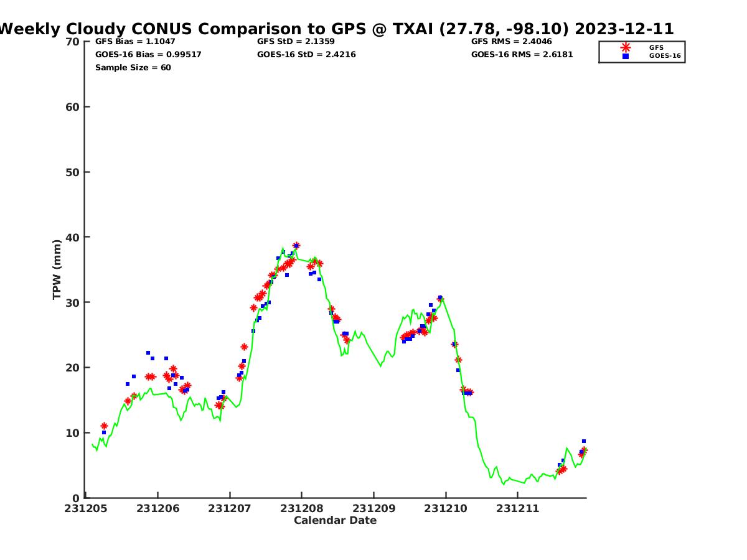
Task: Click the 70 y-axis tick label
Action: [73, 42]
